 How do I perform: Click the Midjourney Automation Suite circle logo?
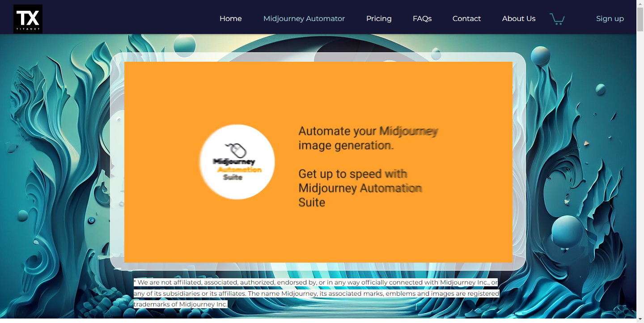(x=237, y=162)
